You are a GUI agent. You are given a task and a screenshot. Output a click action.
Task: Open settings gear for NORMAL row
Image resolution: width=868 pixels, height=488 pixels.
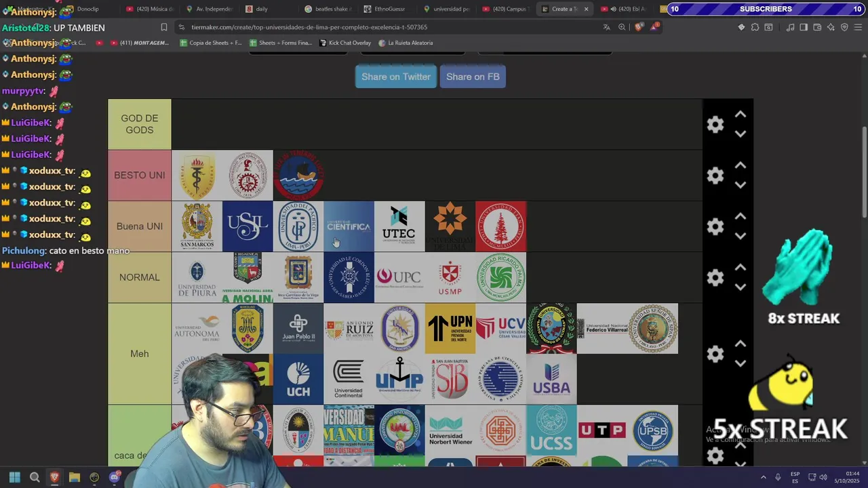715,277
